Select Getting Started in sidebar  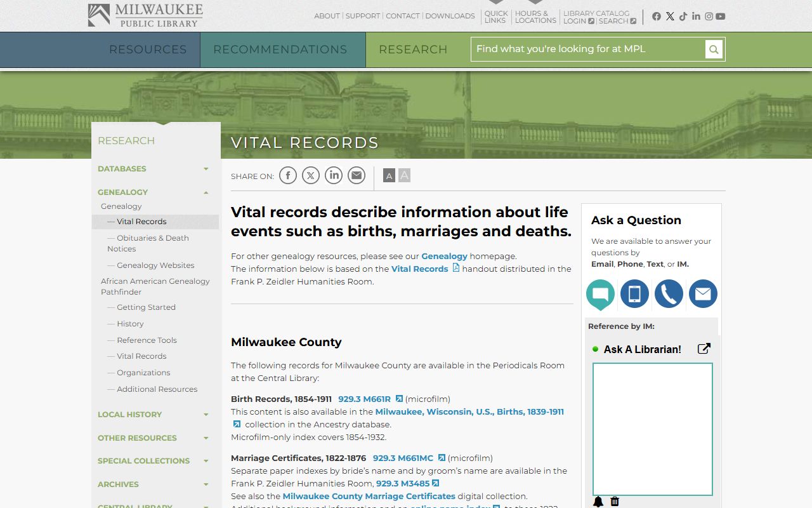coord(146,307)
